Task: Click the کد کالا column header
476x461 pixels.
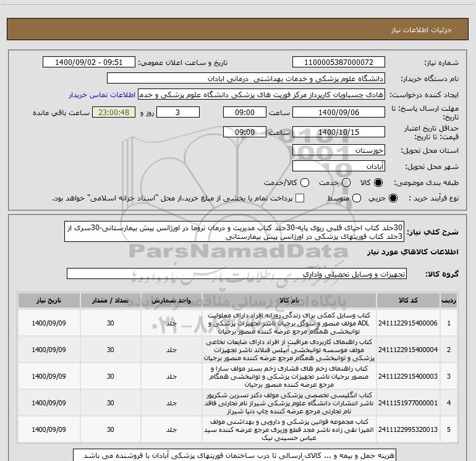Action: click(x=408, y=301)
